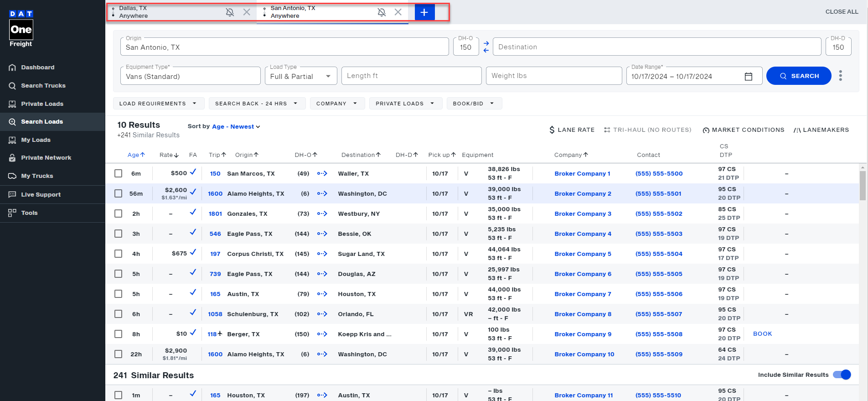Open Dashboard from the sidebar
868x401 pixels.
37,68
